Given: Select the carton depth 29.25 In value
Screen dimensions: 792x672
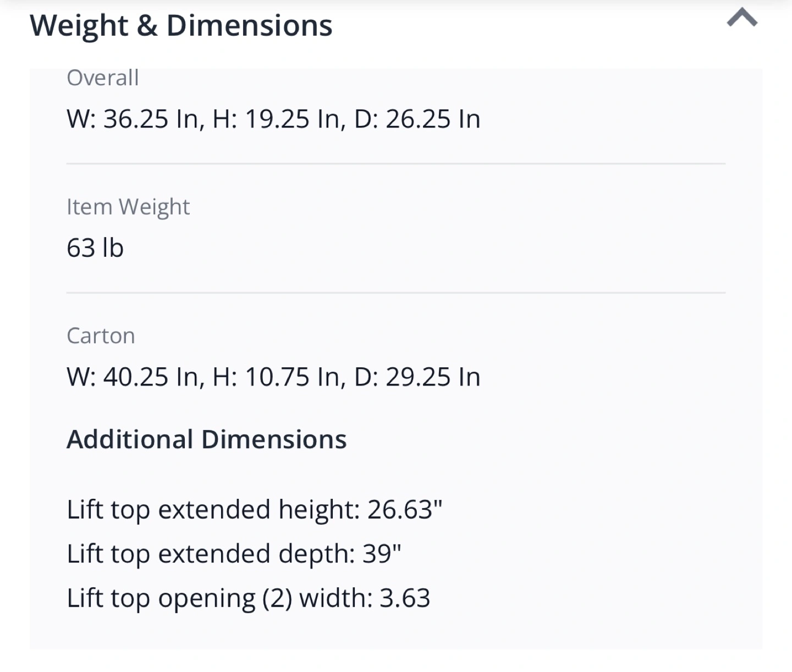Looking at the screenshot, I should click(432, 377).
